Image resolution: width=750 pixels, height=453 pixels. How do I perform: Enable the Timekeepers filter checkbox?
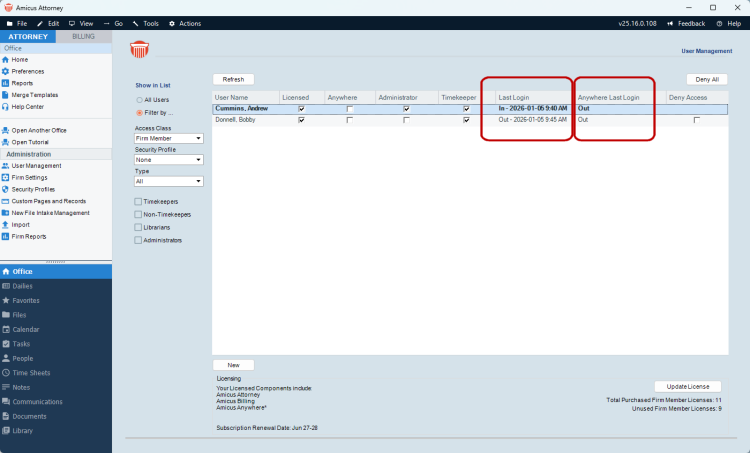[x=138, y=201]
